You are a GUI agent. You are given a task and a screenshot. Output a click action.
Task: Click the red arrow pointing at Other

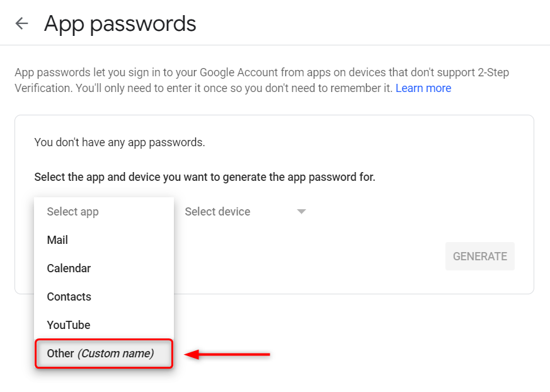(x=227, y=354)
